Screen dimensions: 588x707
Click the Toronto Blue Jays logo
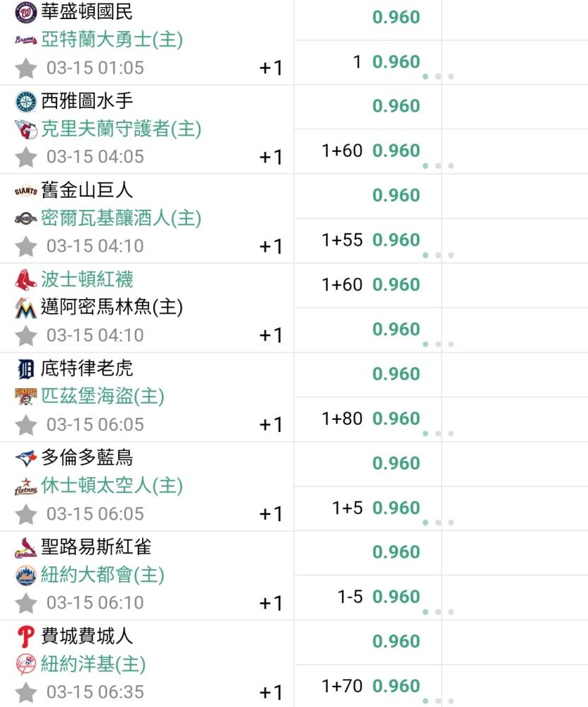(x=25, y=457)
